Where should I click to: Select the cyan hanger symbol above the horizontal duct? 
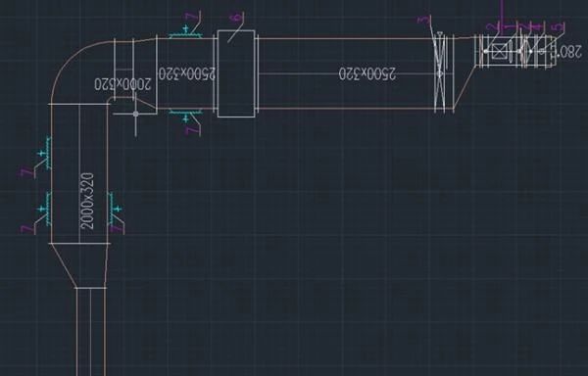185,32
